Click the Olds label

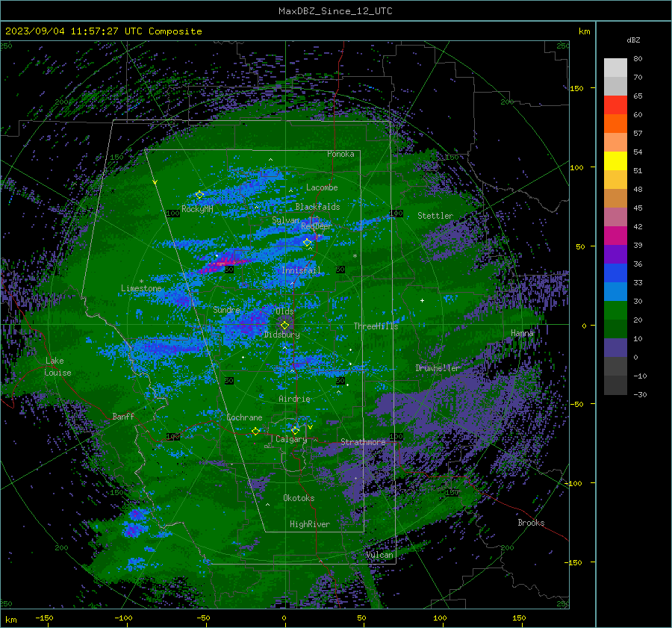click(x=284, y=311)
